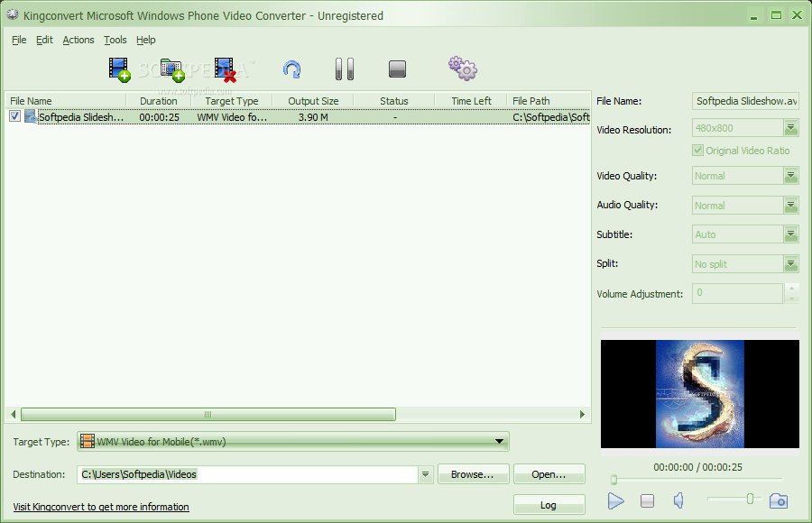
Task: Click the Volume Adjustment value field
Action: click(737, 293)
